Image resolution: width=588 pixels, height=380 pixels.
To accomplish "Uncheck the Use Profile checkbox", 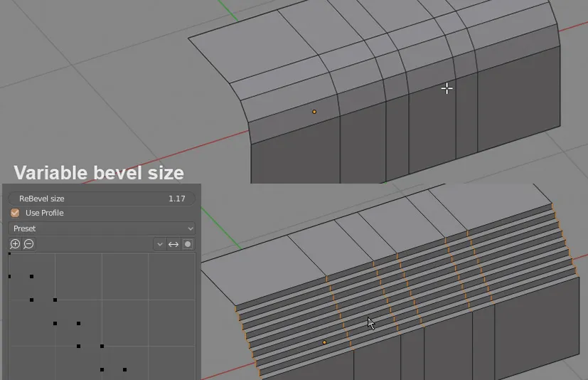I will pos(15,213).
